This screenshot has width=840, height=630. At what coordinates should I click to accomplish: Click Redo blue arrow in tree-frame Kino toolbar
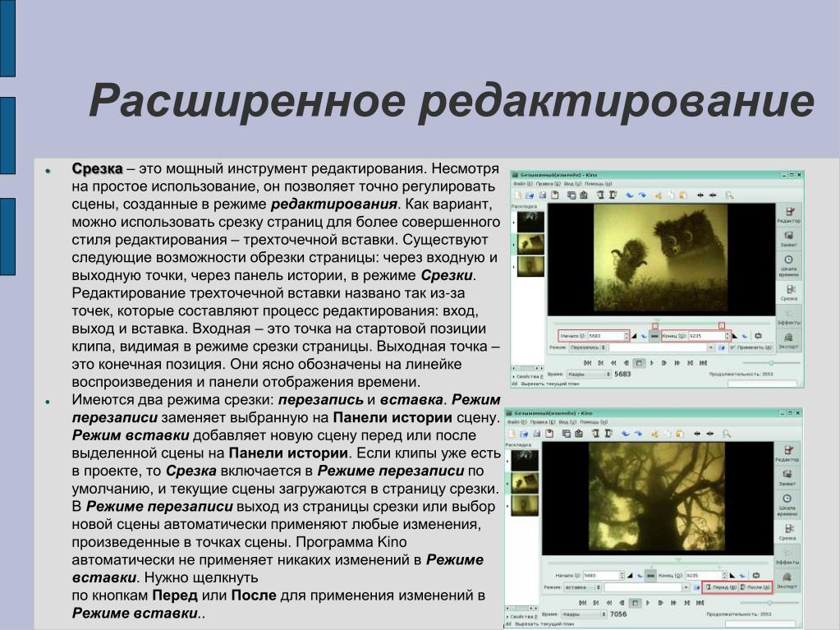(x=639, y=434)
